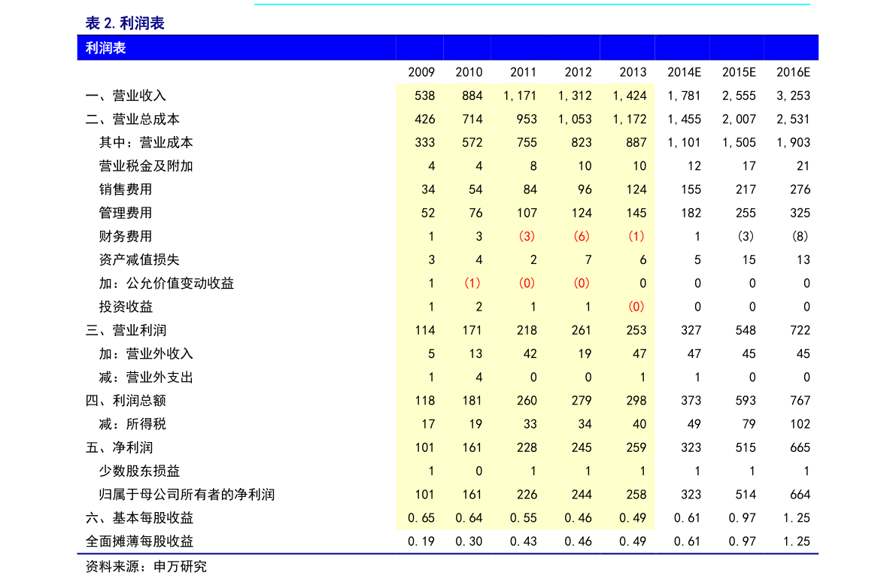The width and height of the screenshot is (896, 588).
Task: Select the cell with value 218
Action: (527, 330)
